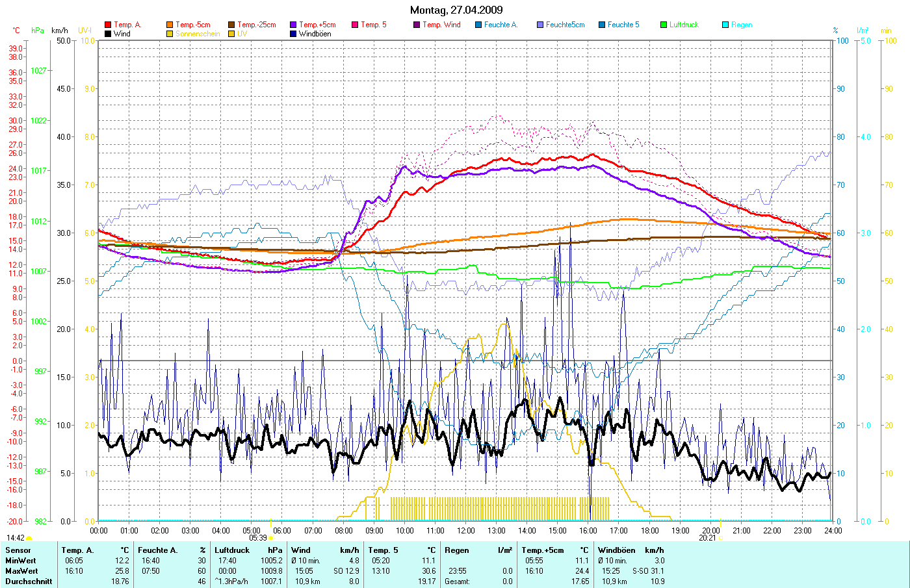Click the Luftdruck column header in table

click(x=232, y=550)
